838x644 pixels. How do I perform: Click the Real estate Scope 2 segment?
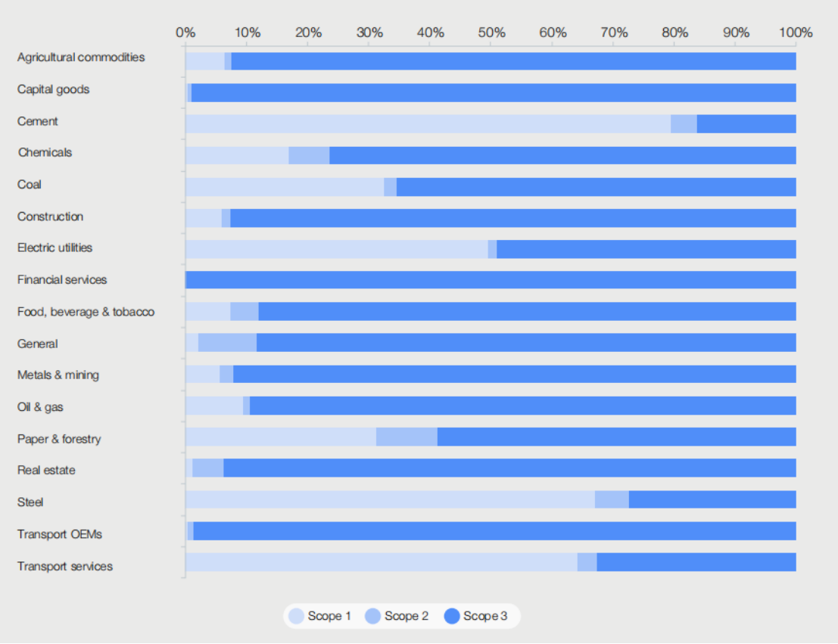207,468
